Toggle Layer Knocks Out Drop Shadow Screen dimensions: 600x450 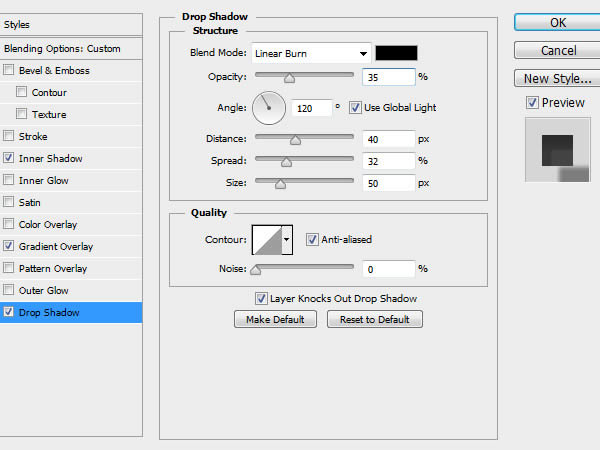click(x=261, y=298)
